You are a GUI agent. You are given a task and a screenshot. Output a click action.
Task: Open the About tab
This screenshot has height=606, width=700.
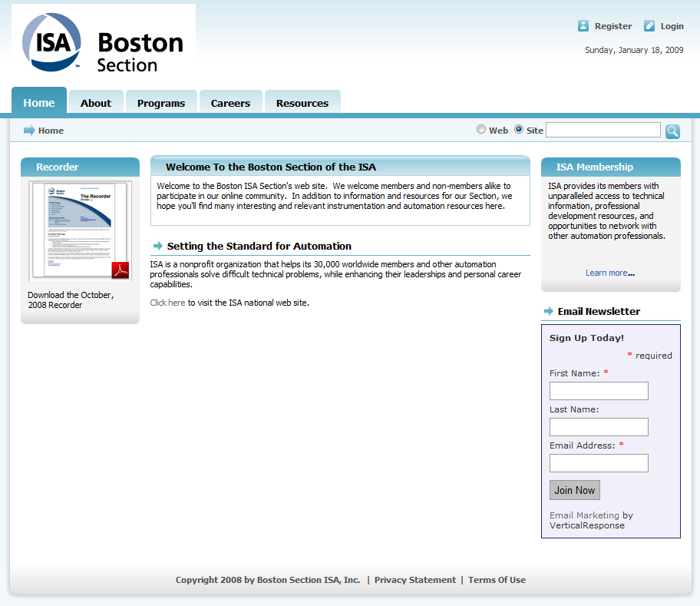[96, 103]
